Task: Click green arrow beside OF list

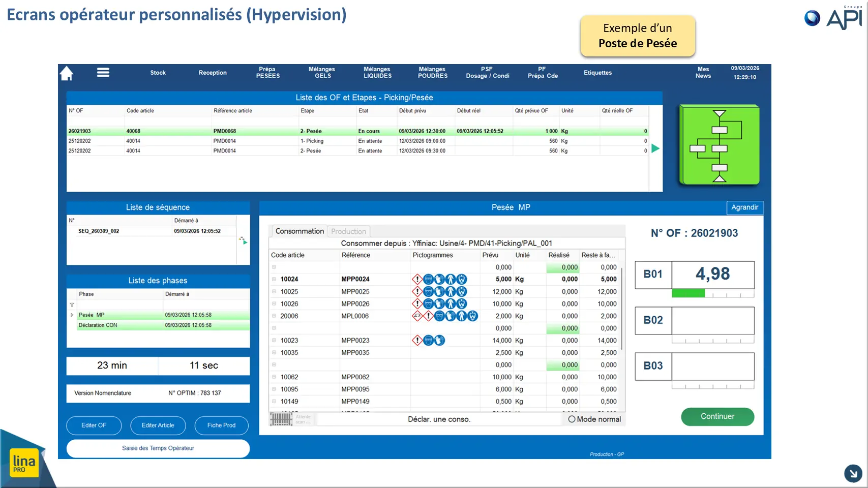Action: click(655, 148)
